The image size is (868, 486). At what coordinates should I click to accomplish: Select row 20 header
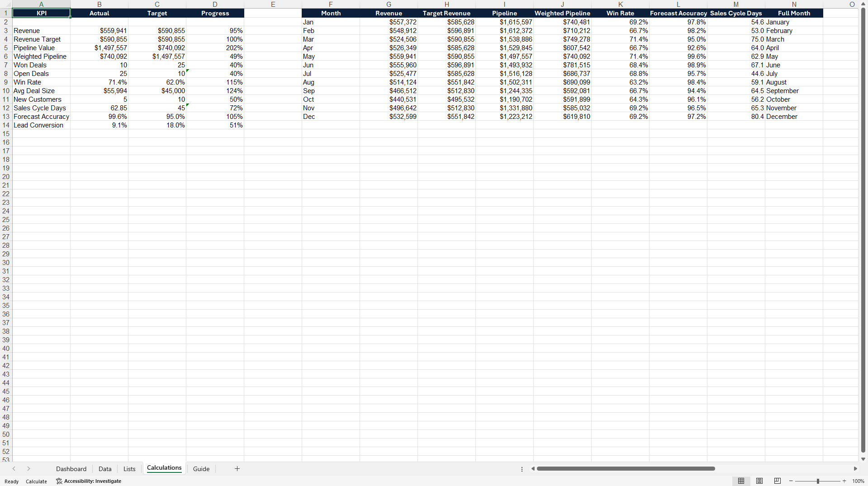pyautogui.click(x=6, y=177)
